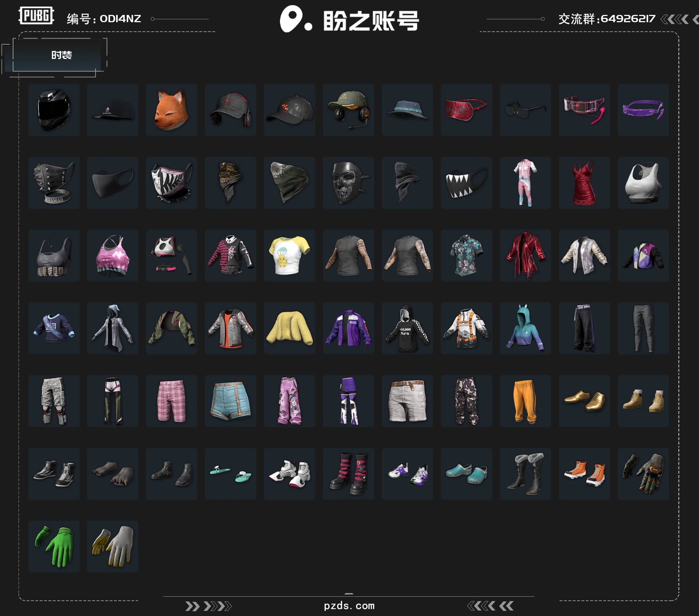The width and height of the screenshot is (699, 616).
Task: Select the light blue denim shorts
Action: tap(230, 401)
